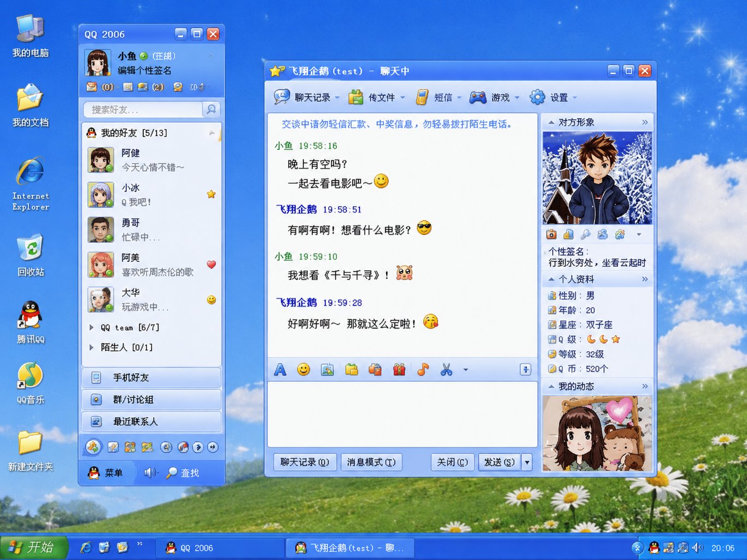This screenshot has width=747, height=560.
Task: Click the 等级: 32级 profile row
Action: coord(576,354)
